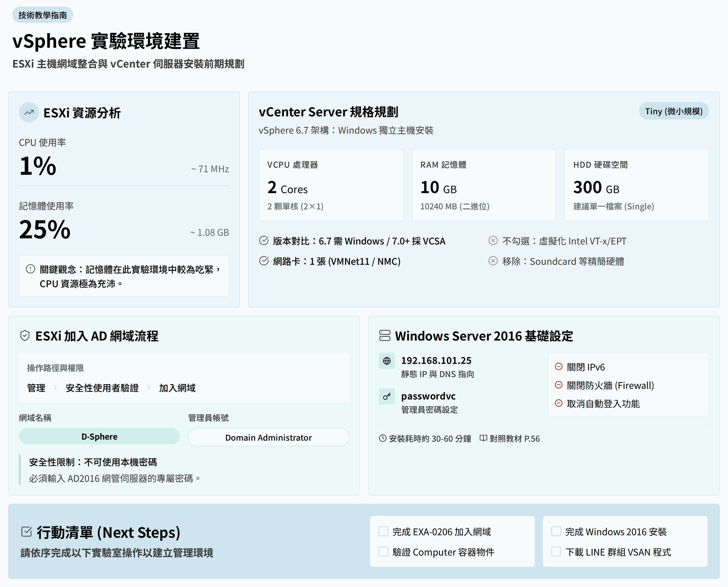Click the server icon beside Windows Server 2016 基礎設定
The height and width of the screenshot is (587, 728).
pos(385,336)
